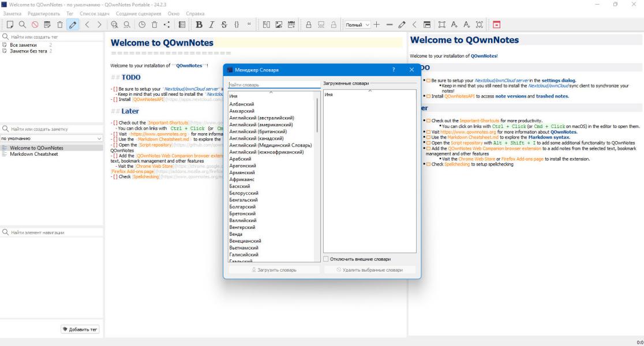Image resolution: width=644 pixels, height=346 pixels.
Task: Open the 'Создание сценариев' menu
Action: point(138,13)
